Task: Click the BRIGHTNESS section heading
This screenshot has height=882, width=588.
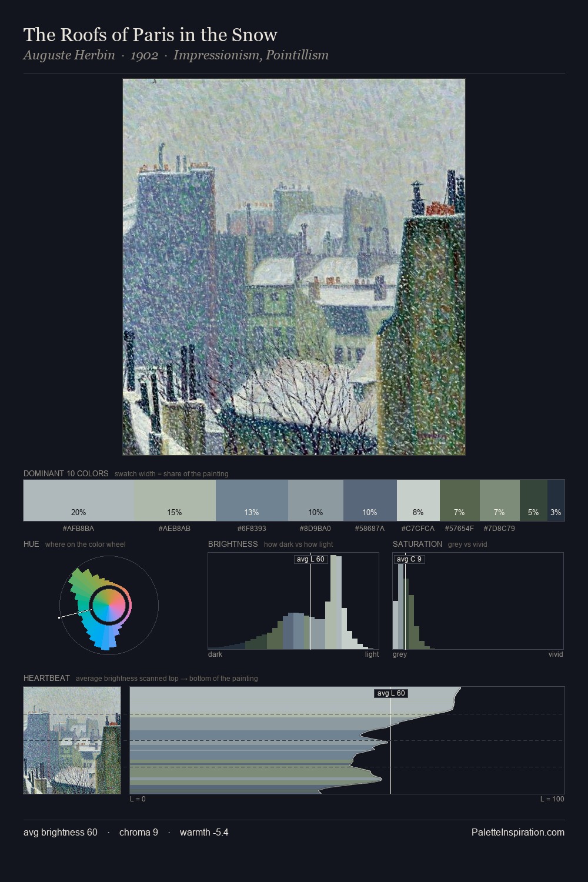Action: point(233,544)
